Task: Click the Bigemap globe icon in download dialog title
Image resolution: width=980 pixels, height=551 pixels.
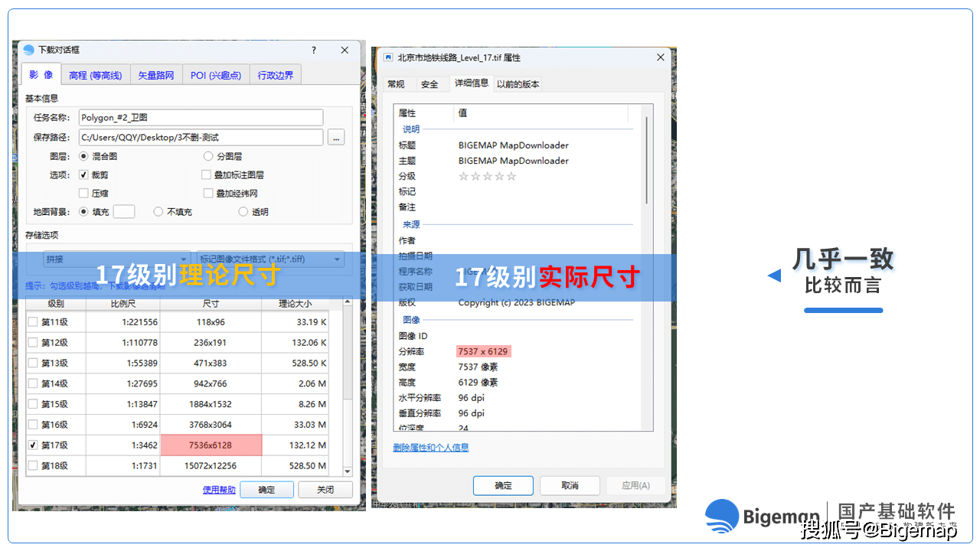Action: (x=29, y=50)
